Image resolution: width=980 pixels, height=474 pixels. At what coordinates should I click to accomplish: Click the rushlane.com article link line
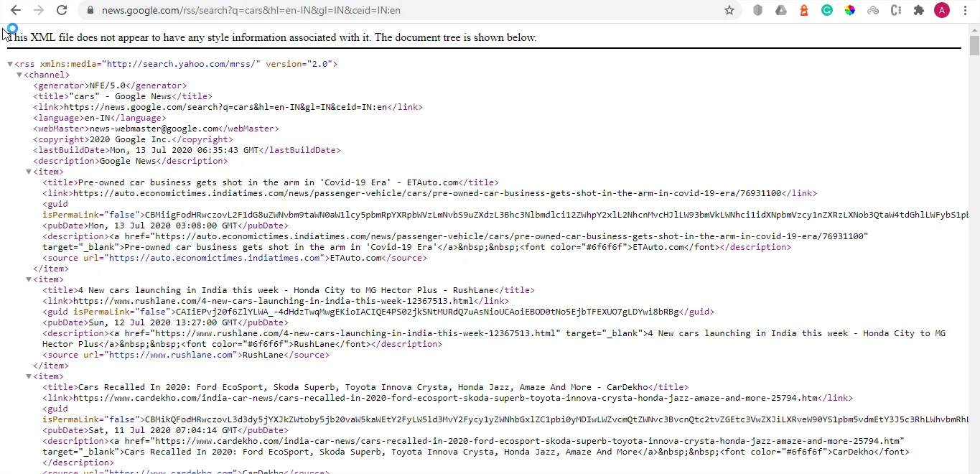pyautogui.click(x=276, y=301)
